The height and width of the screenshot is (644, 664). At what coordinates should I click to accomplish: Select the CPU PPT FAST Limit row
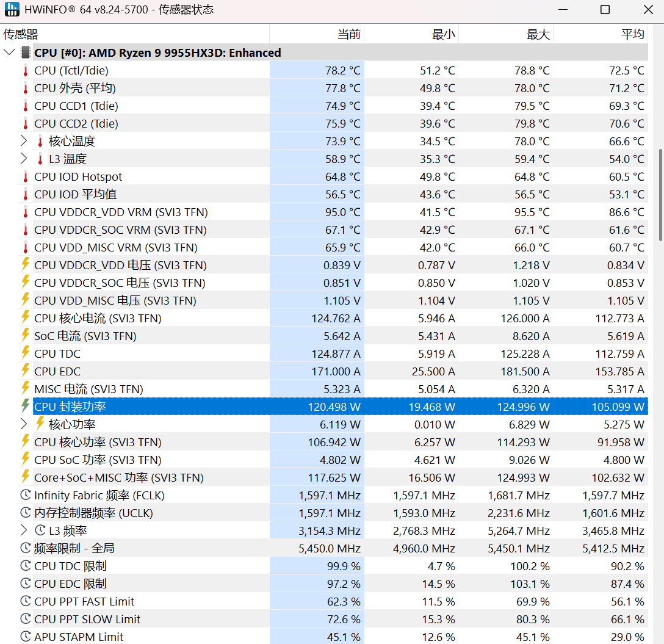point(84,601)
